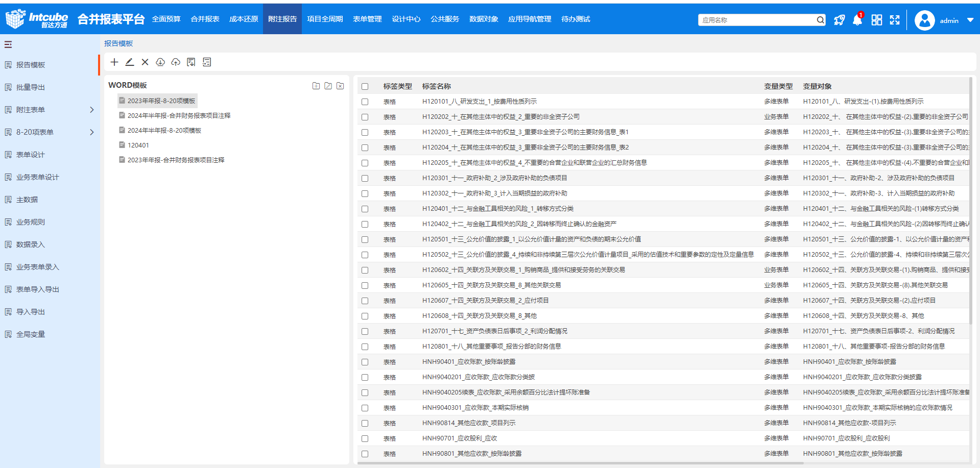Screen dimensions: 980x468
Task: Expand the 附注表单 sidebar submenu
Action: click(x=92, y=110)
